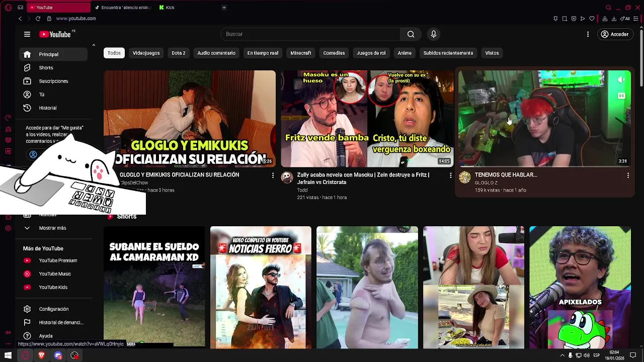The image size is (644, 362).
Task: Open the Tú section in the sidebar
Action: 53,95
